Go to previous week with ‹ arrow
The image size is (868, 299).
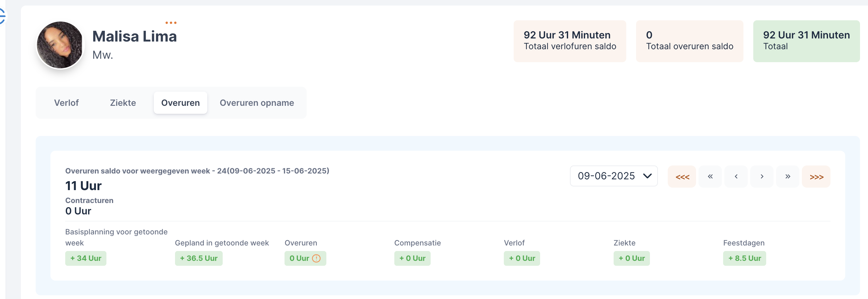pos(736,176)
